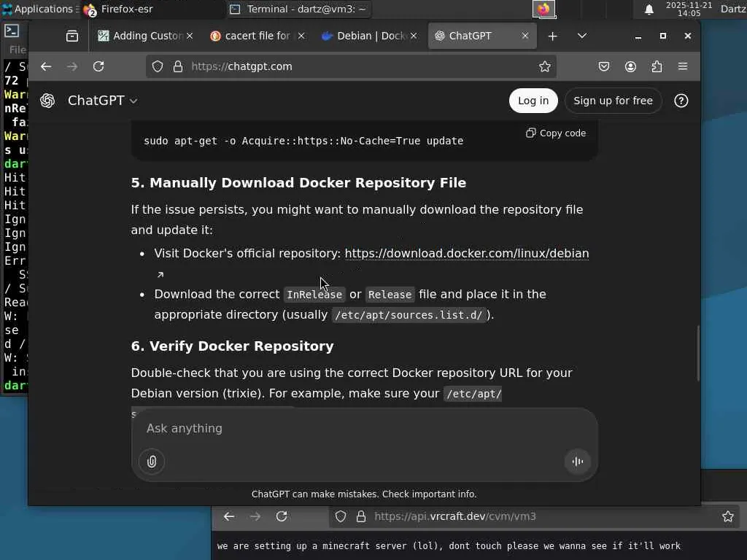
Task: Open Firefox extensions puzzle icon
Action: [x=657, y=66]
